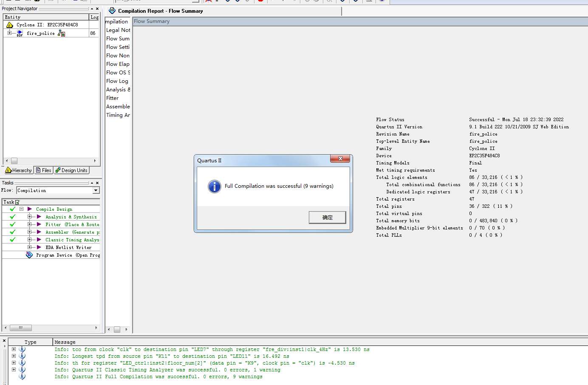Click the Entity column header

pyautogui.click(x=46, y=17)
